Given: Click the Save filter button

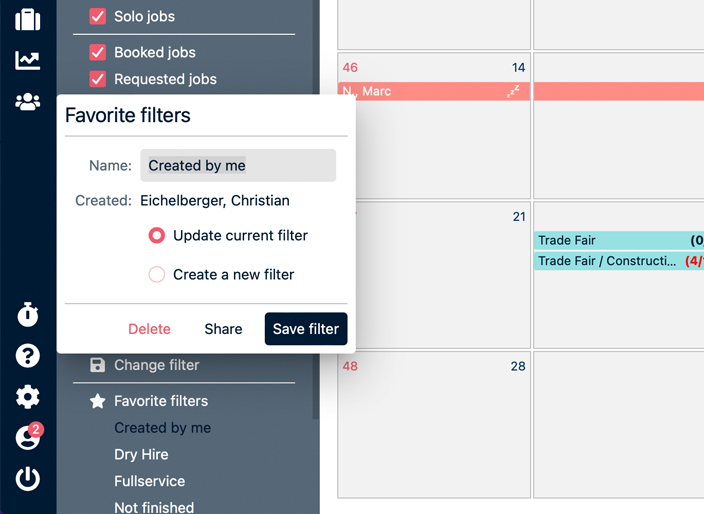Looking at the screenshot, I should (x=305, y=329).
